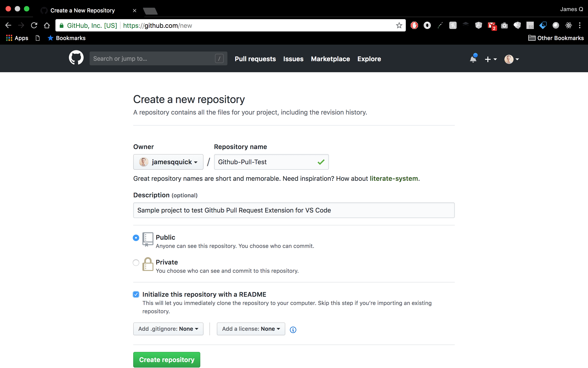Click the GitHub, Inc. secure lock

tap(62, 25)
